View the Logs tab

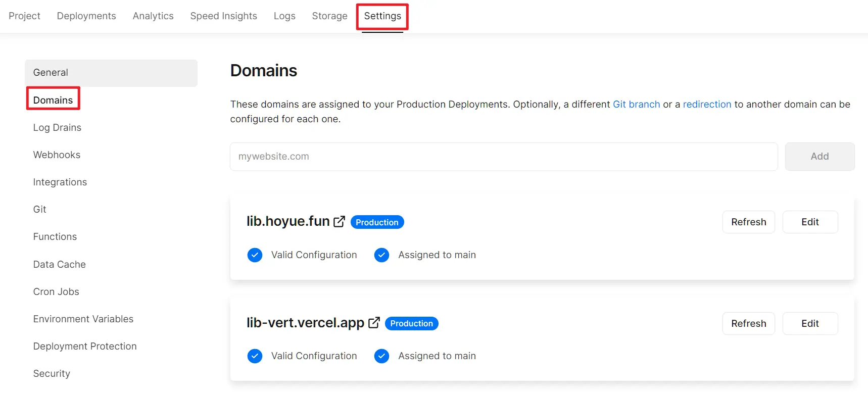tap(284, 16)
